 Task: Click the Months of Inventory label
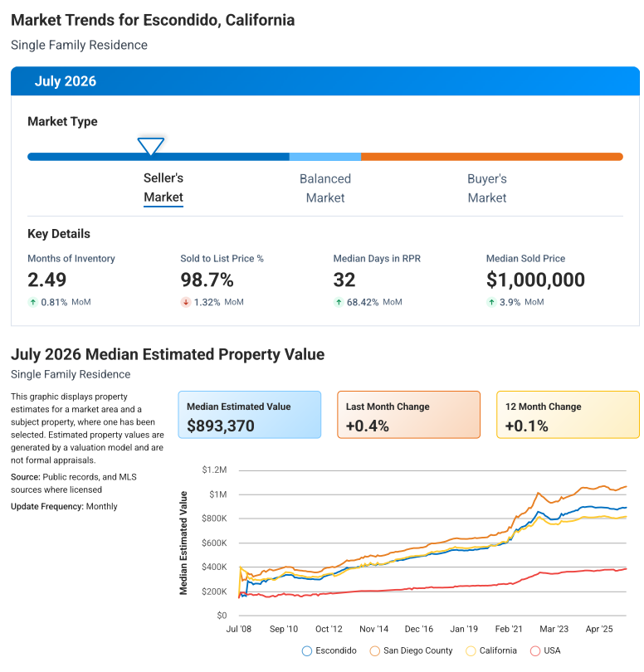[71, 258]
